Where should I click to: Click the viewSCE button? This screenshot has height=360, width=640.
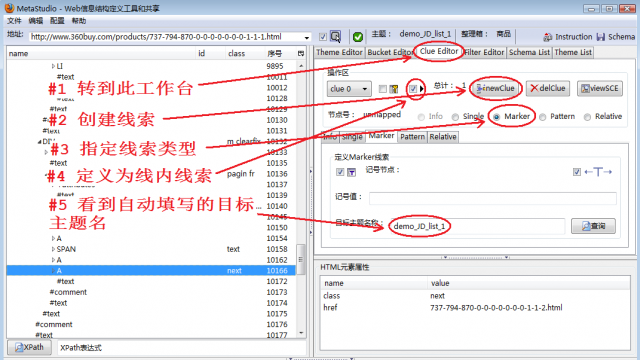[x=600, y=88]
